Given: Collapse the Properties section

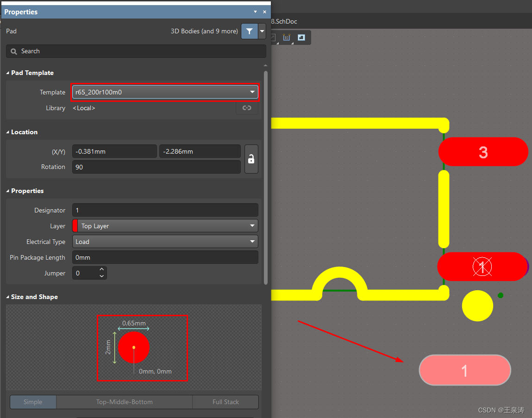Looking at the screenshot, I should point(8,191).
